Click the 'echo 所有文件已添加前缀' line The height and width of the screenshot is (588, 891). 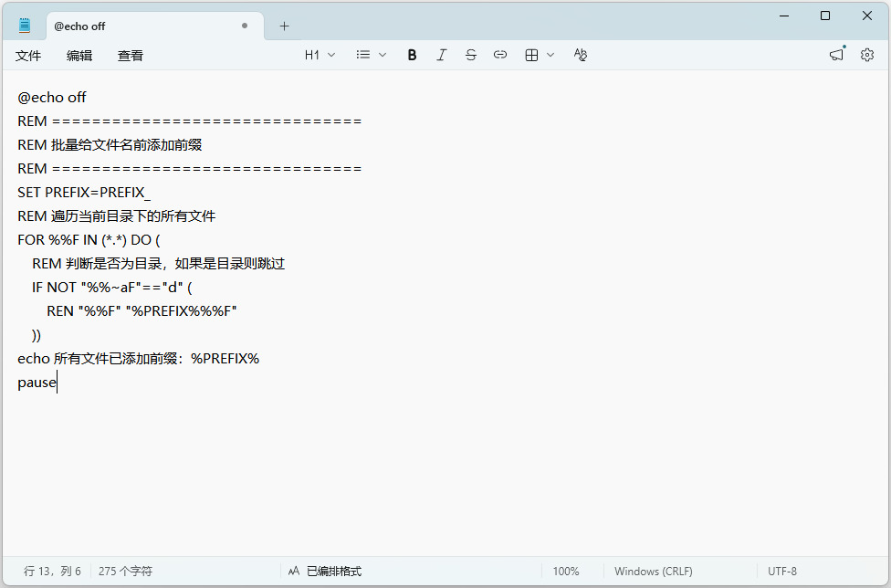click(138, 359)
